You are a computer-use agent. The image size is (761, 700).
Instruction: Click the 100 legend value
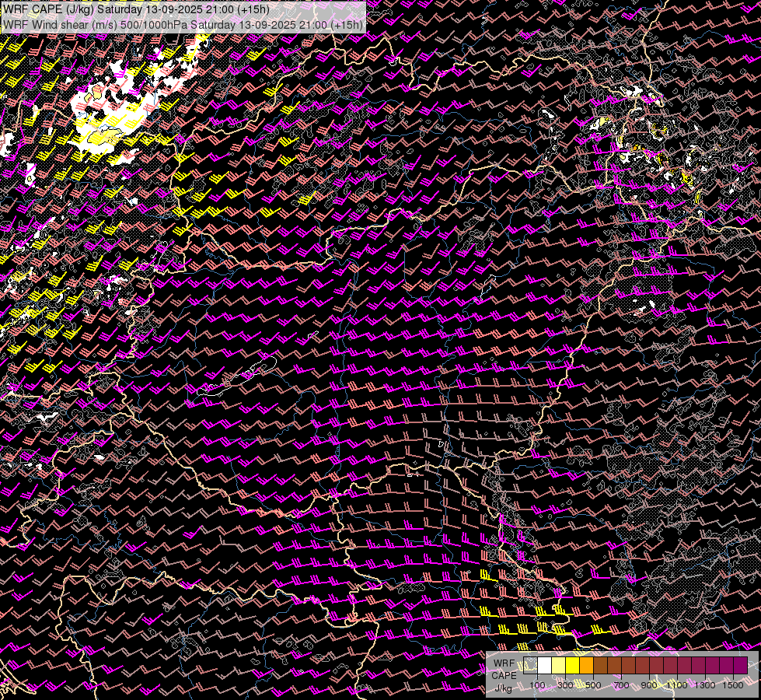click(x=537, y=685)
